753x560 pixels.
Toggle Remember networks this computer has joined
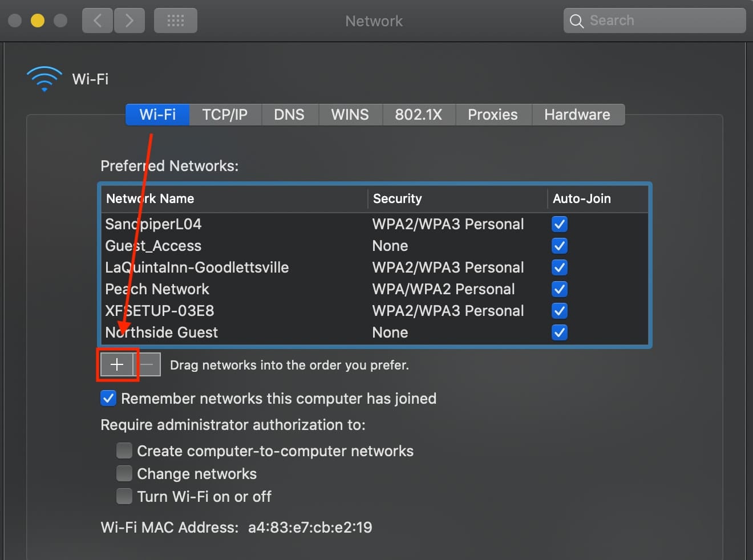(x=108, y=398)
